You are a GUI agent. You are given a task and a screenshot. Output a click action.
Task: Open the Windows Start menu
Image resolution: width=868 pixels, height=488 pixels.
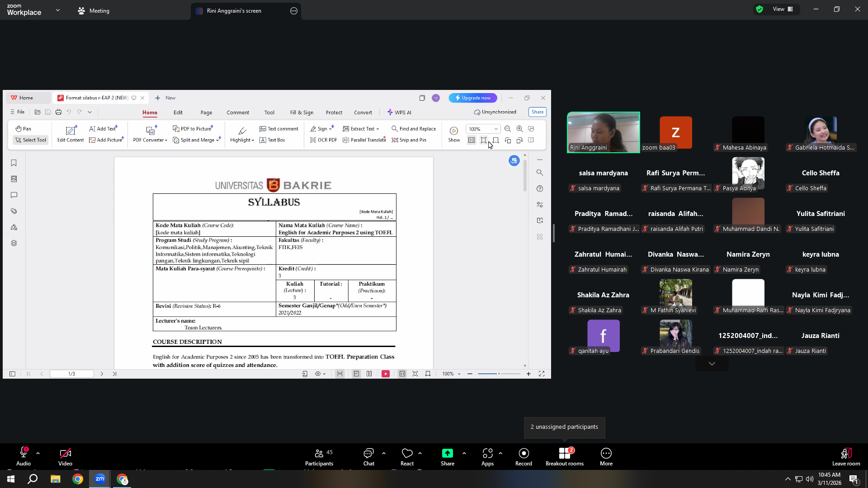11,479
